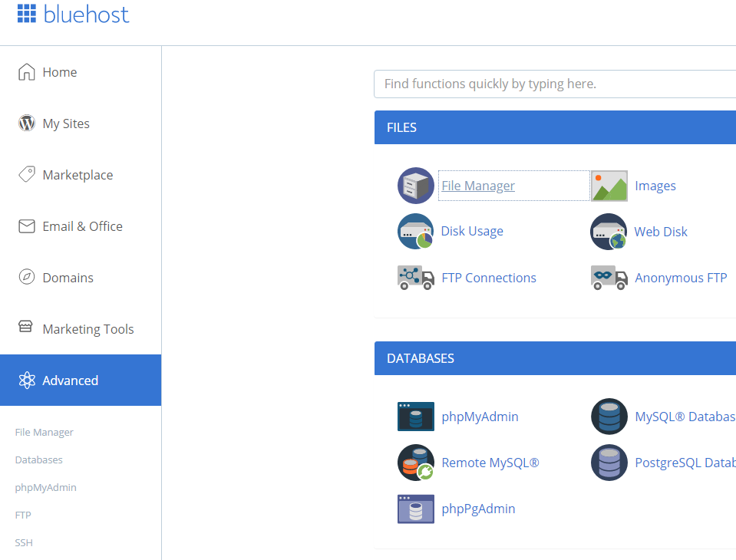This screenshot has width=736, height=560.
Task: Open Email & Office menu item
Action: pos(83,226)
